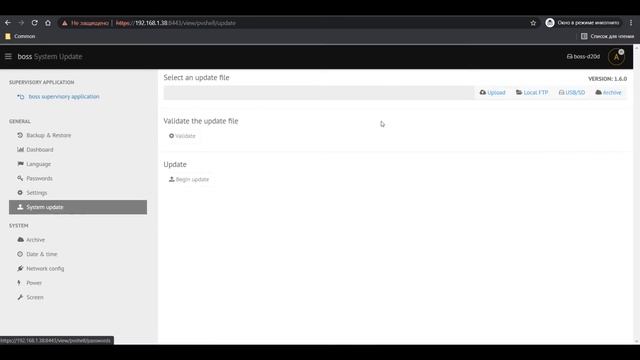Click the 'Select an update file' heading
This screenshot has width=640, height=360.
coord(196,78)
